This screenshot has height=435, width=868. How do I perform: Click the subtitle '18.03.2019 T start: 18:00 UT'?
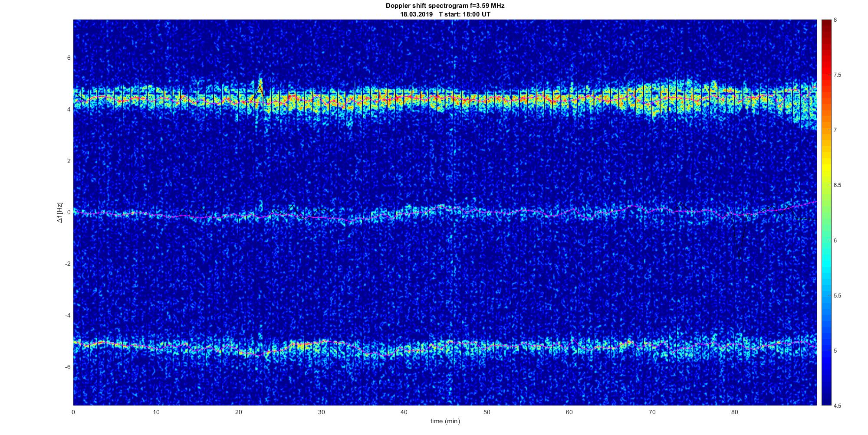tap(445, 14)
